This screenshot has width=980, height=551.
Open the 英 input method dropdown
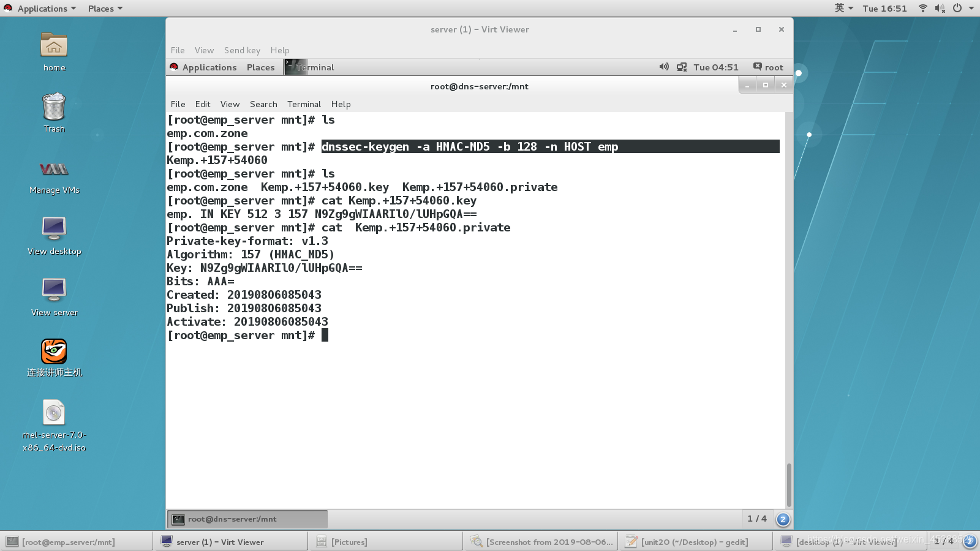843,8
